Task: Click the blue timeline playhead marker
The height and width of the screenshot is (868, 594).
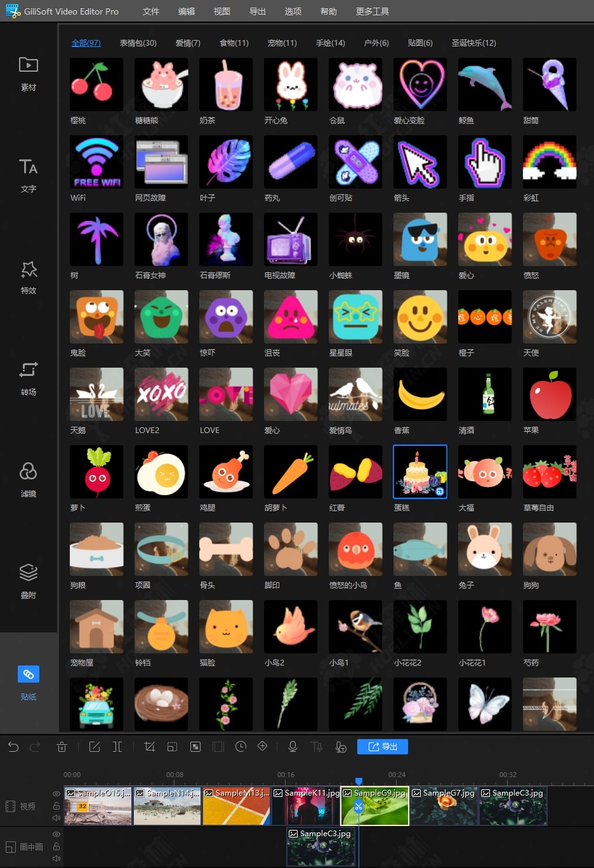Action: (359, 782)
